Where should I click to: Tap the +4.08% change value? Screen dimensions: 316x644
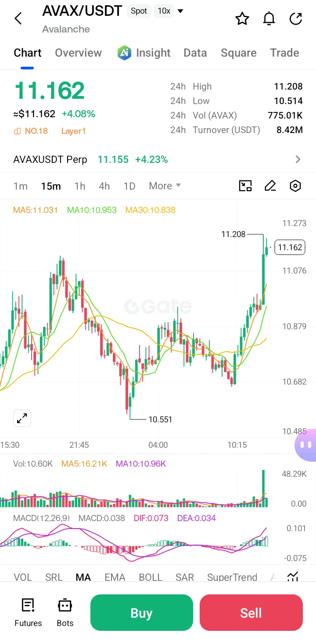click(x=79, y=114)
